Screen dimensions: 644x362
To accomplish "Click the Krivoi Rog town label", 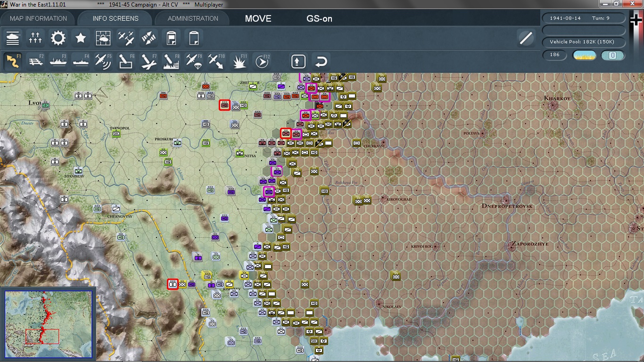I will coord(422,246).
